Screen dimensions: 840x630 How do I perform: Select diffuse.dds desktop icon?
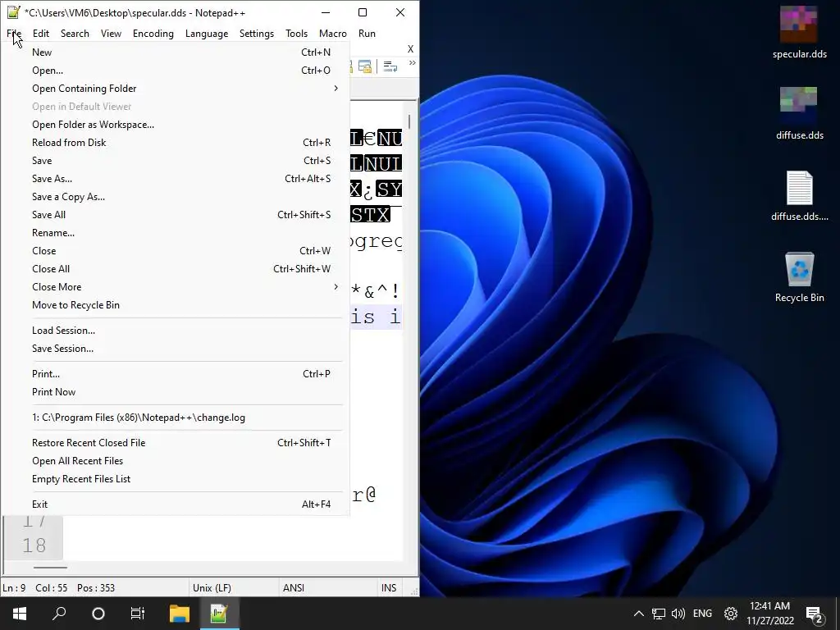click(x=799, y=113)
